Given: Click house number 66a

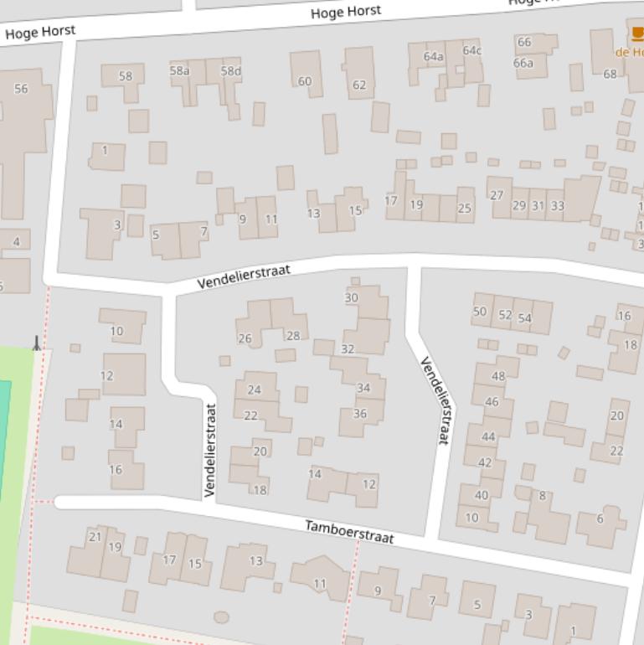Looking at the screenshot, I should tap(523, 63).
